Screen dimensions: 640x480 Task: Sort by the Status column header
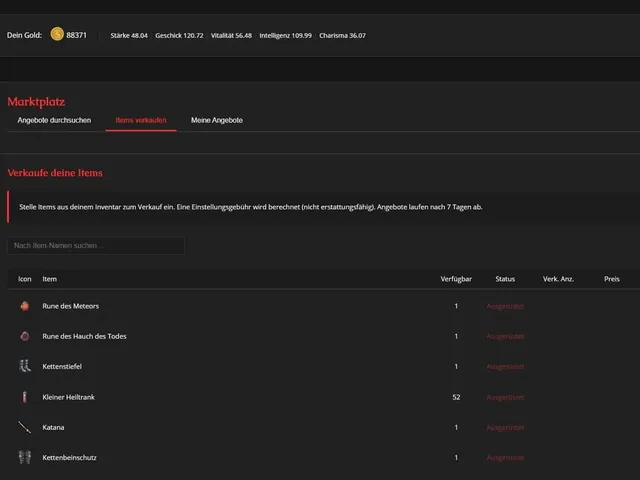pos(505,279)
